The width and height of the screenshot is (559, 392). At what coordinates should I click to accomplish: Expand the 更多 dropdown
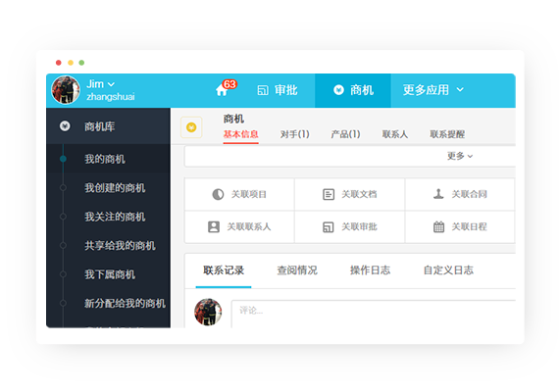460,156
